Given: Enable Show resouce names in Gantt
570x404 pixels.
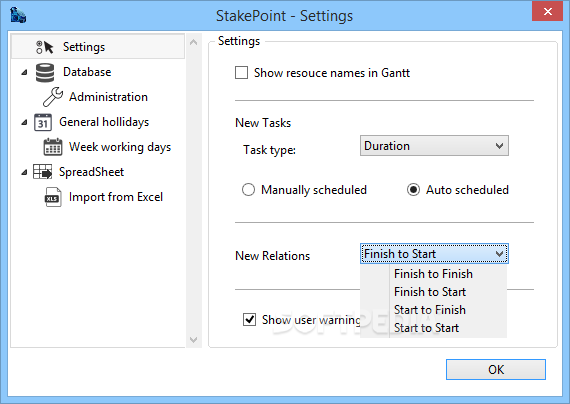Looking at the screenshot, I should 241,73.
